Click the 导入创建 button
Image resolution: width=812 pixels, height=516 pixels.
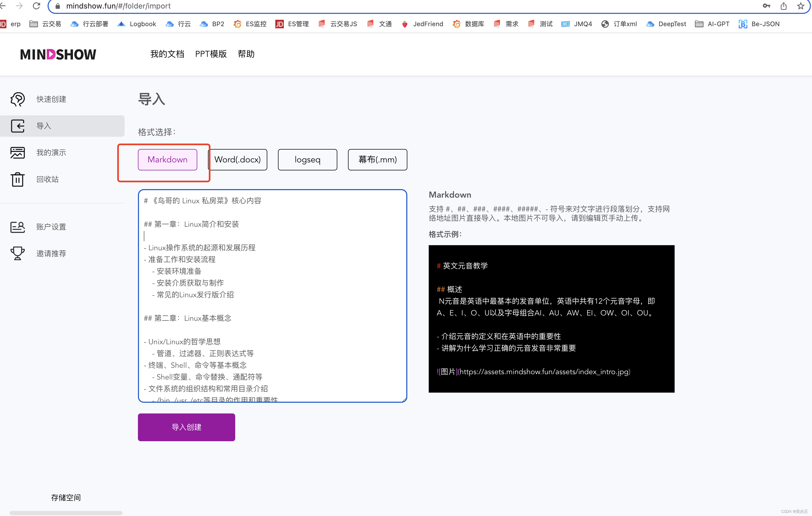tap(187, 427)
